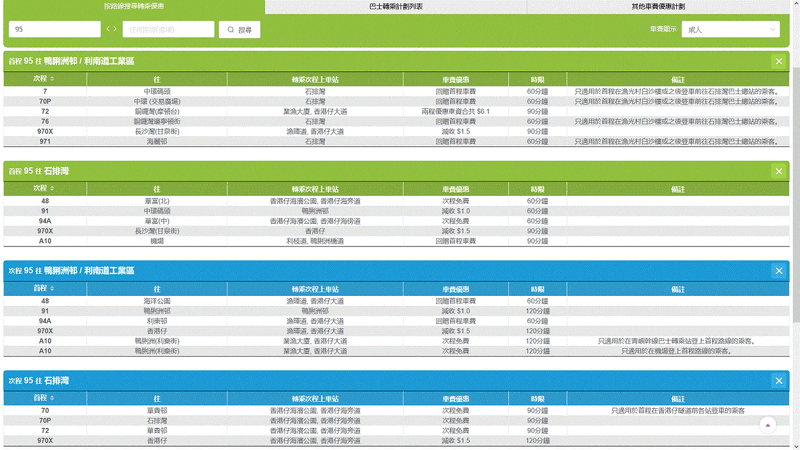Click the empty second route input field
Image resolution: width=800 pixels, height=450 pixels.
(167, 30)
